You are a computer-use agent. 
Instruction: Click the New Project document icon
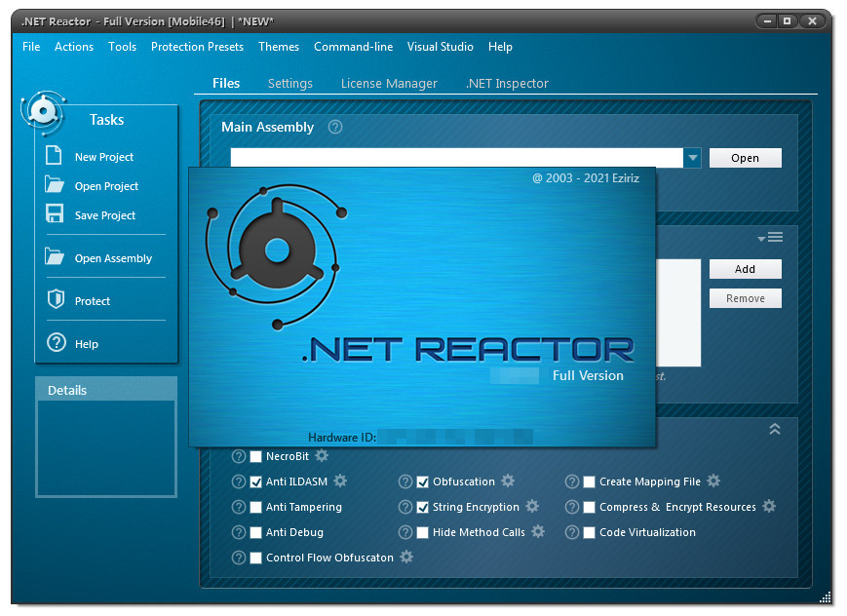(x=54, y=156)
